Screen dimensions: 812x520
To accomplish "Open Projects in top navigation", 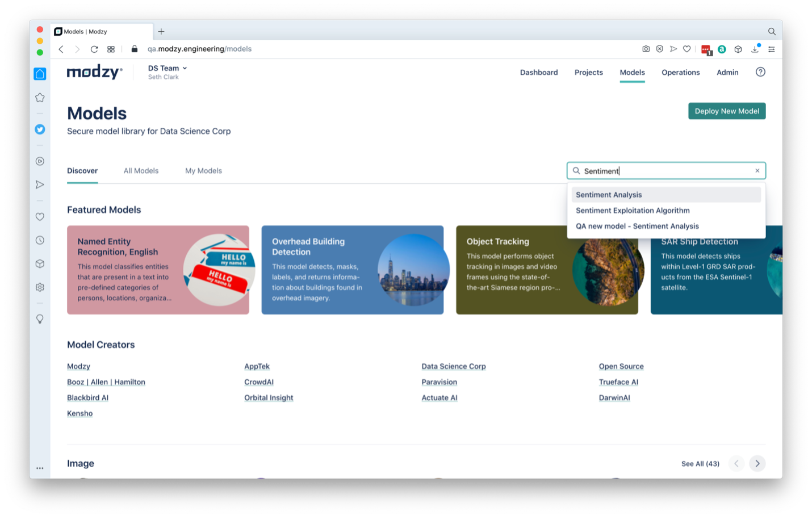I will coord(589,73).
